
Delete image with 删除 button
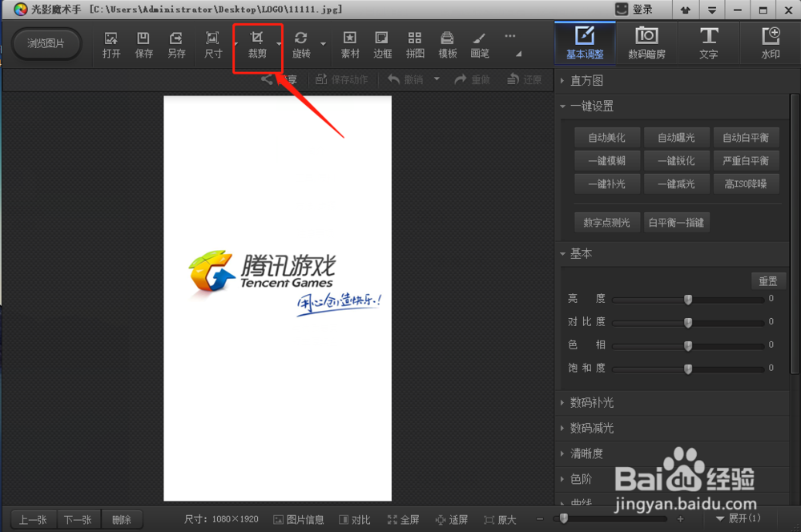[122, 520]
